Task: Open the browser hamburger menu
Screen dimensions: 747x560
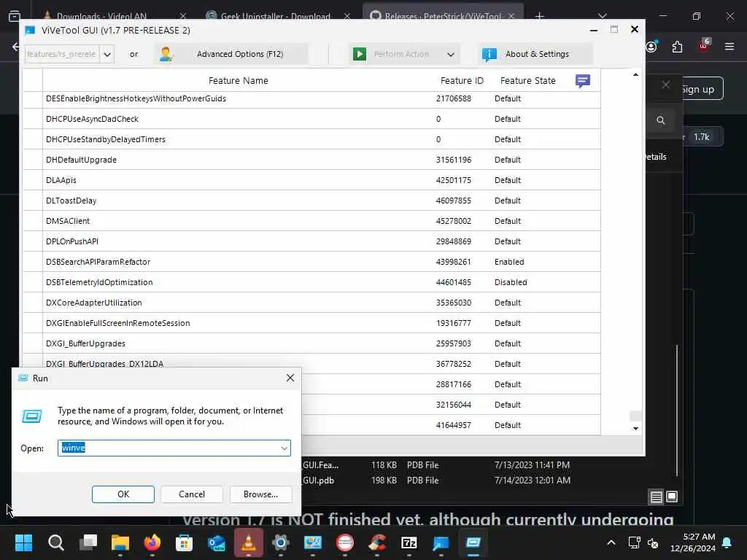Action: click(x=729, y=47)
